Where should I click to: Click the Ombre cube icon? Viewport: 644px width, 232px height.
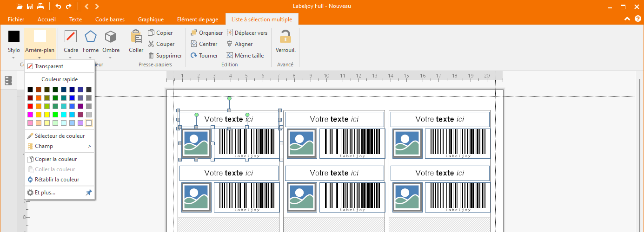[x=111, y=36]
